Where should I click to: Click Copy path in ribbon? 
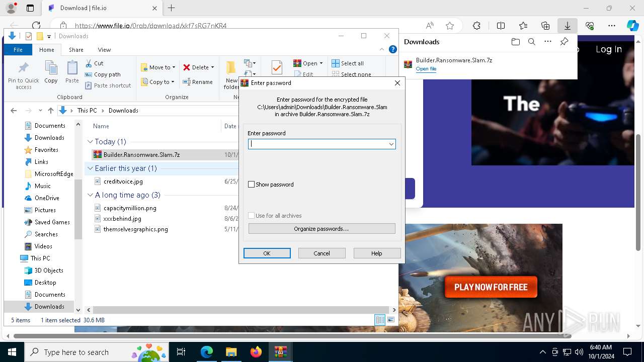point(103,74)
